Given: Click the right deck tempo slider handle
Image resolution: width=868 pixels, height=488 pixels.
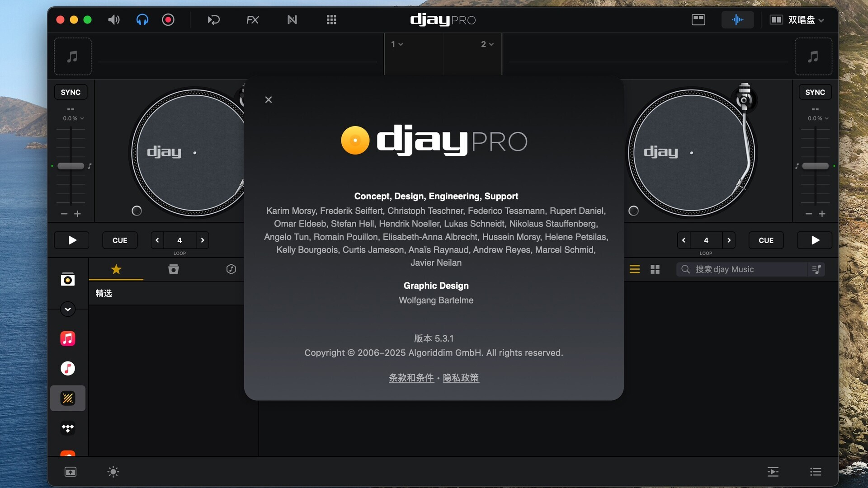Looking at the screenshot, I should (x=815, y=166).
